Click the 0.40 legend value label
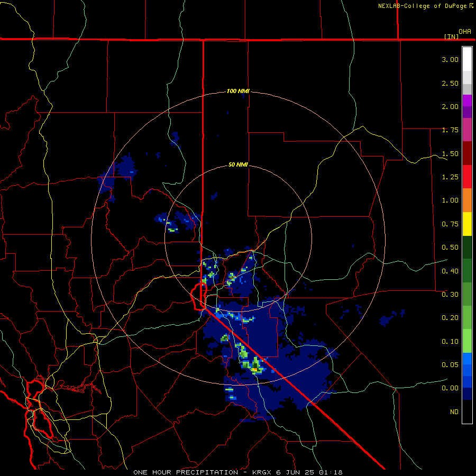The image size is (476, 476). tap(450, 271)
